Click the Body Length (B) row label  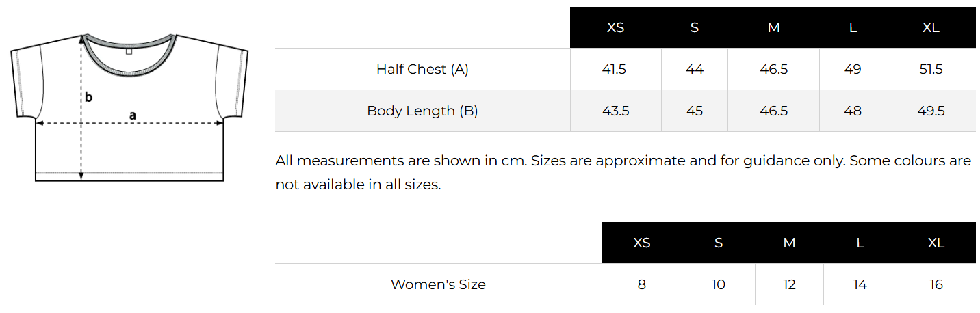[x=422, y=111]
